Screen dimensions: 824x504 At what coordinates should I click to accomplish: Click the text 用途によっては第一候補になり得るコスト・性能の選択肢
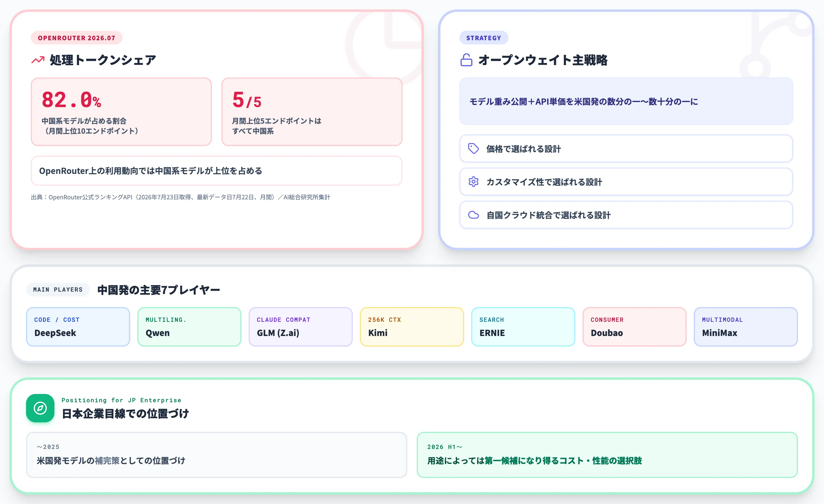tap(535, 461)
